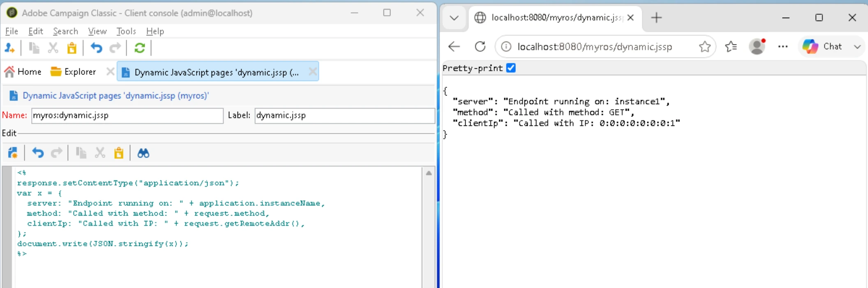Click the user/connection icon in main toolbar
The image size is (868, 288).
pos(9,48)
